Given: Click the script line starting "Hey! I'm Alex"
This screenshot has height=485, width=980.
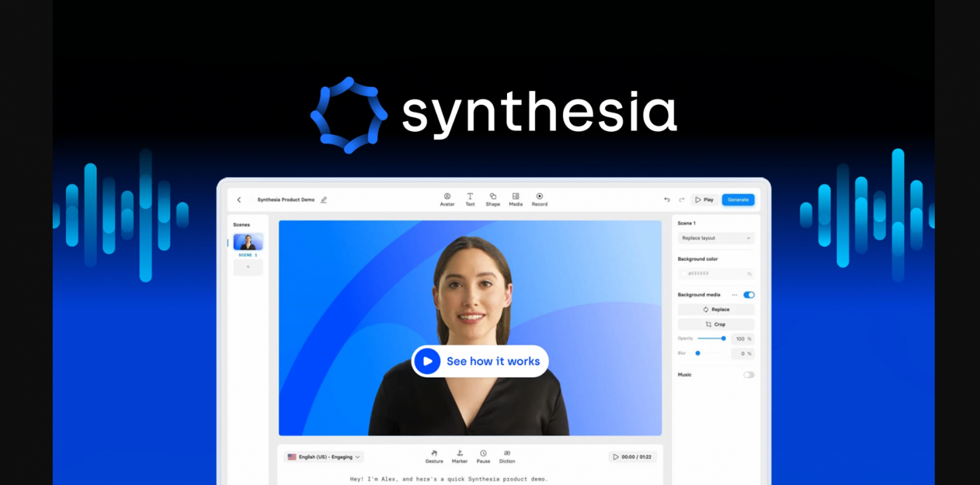Looking at the screenshot, I should tap(449, 479).
